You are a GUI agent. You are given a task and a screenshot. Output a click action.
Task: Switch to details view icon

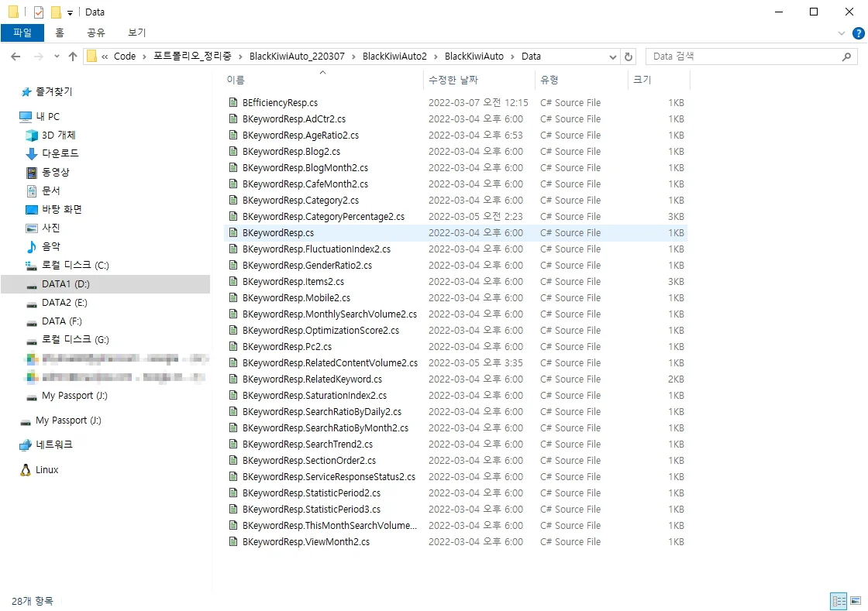click(839, 601)
